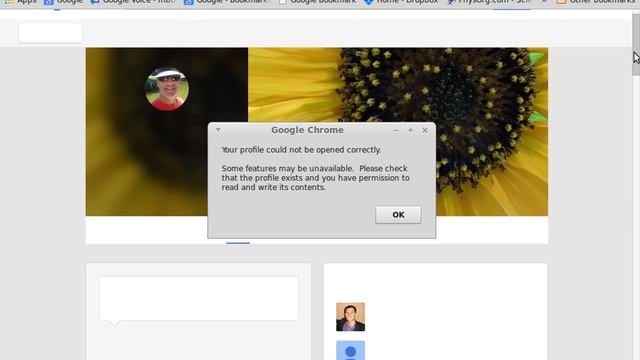Click the empty share box input field
Image resolution: width=640 pixels, height=360 pixels.
coord(199,298)
